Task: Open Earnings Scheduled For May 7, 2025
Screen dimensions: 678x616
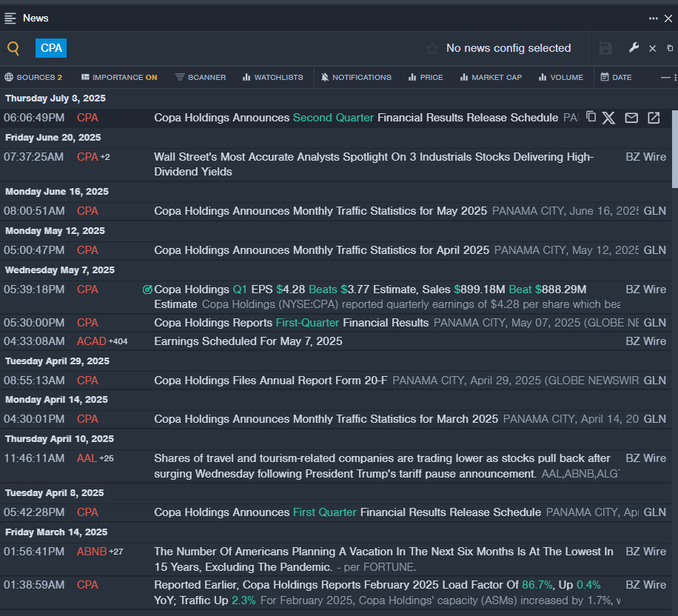Action: click(x=248, y=341)
